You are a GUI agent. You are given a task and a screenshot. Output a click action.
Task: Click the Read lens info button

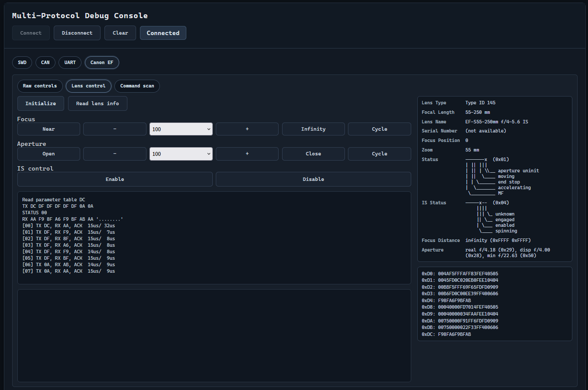[97, 103]
